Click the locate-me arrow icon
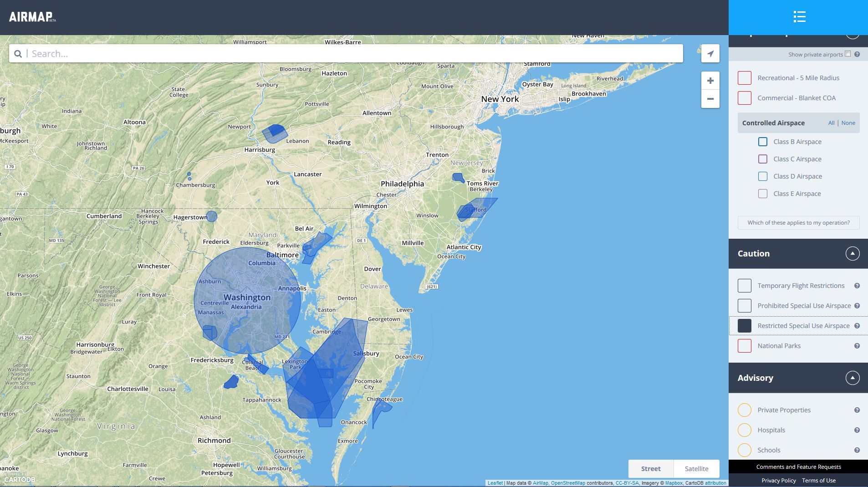 click(x=710, y=54)
